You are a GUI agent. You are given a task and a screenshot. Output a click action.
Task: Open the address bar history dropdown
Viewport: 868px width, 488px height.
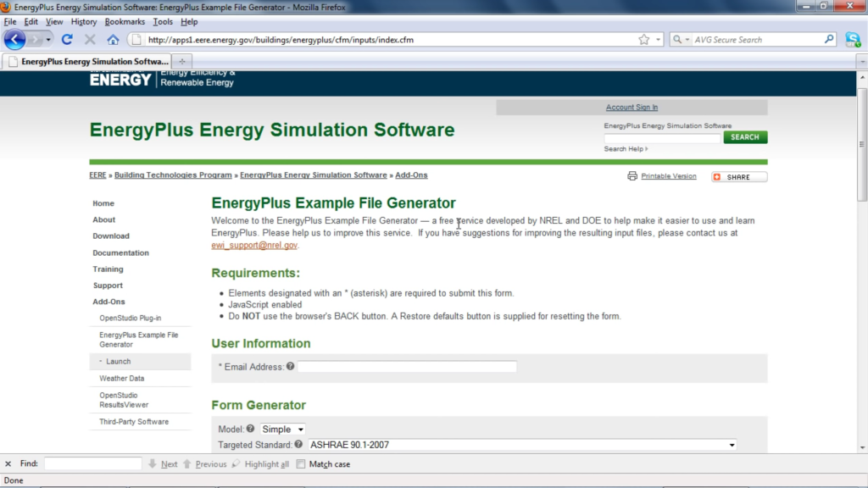tap(658, 40)
